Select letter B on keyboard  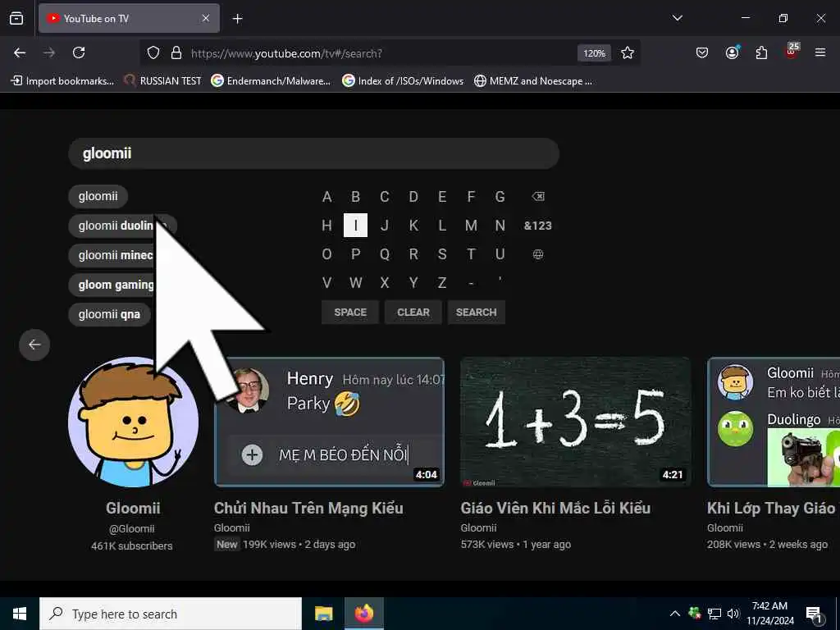click(356, 197)
